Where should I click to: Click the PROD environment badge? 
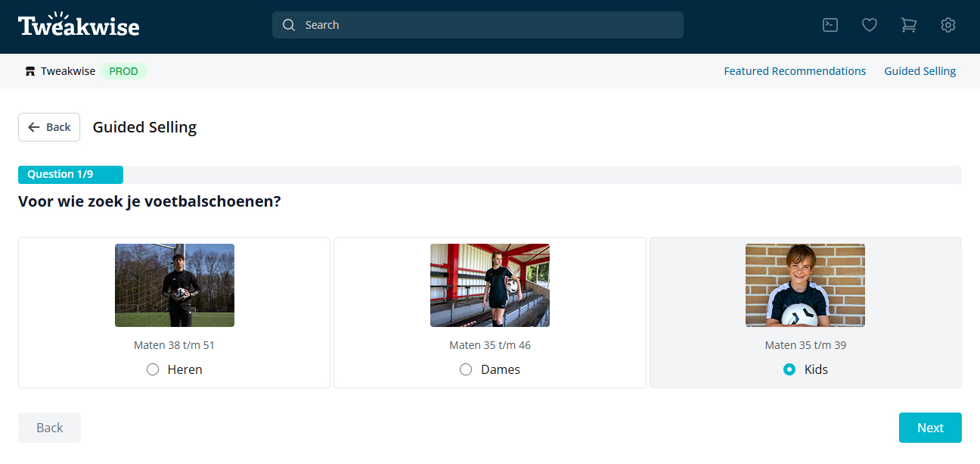click(x=123, y=71)
